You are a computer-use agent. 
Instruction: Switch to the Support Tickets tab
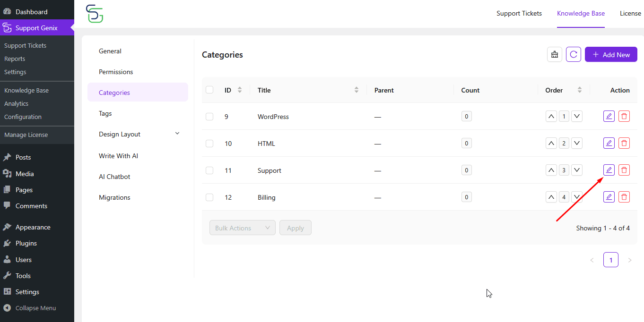[x=519, y=13]
